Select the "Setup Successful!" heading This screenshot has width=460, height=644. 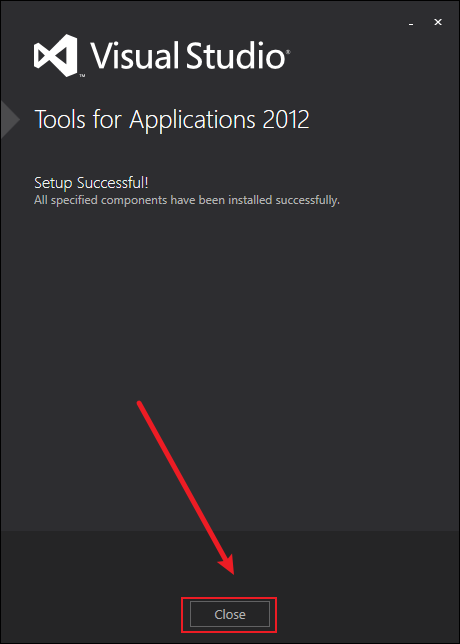(91, 182)
